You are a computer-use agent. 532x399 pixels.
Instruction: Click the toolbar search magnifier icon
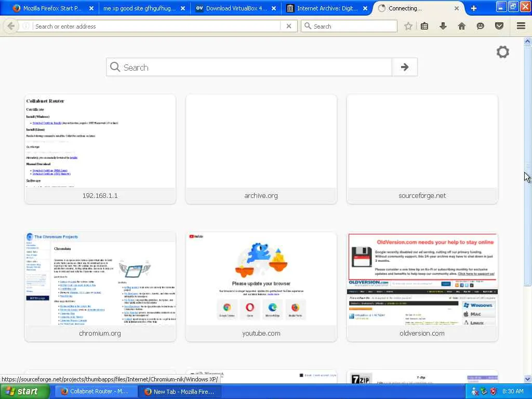(308, 26)
